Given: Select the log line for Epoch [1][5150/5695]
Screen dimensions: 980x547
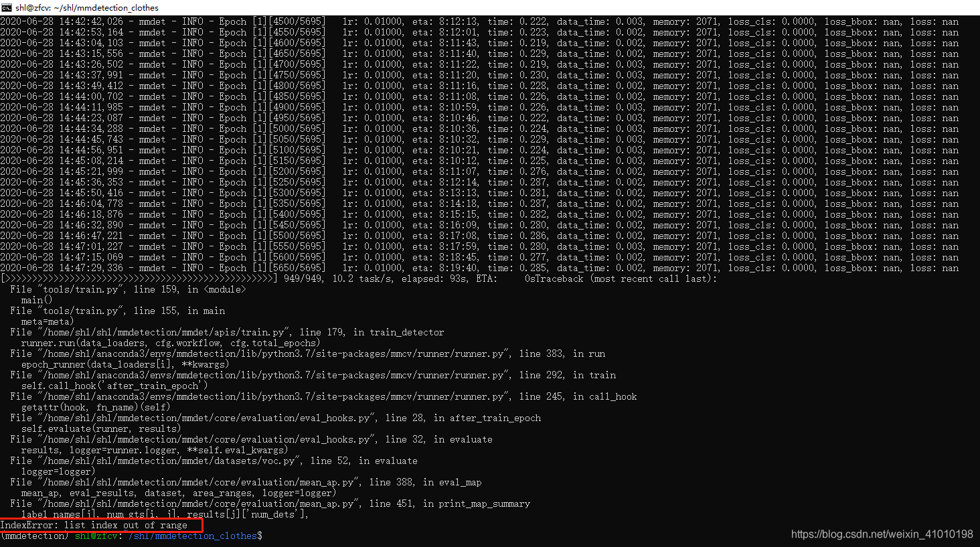Looking at the screenshot, I should click(479, 161).
